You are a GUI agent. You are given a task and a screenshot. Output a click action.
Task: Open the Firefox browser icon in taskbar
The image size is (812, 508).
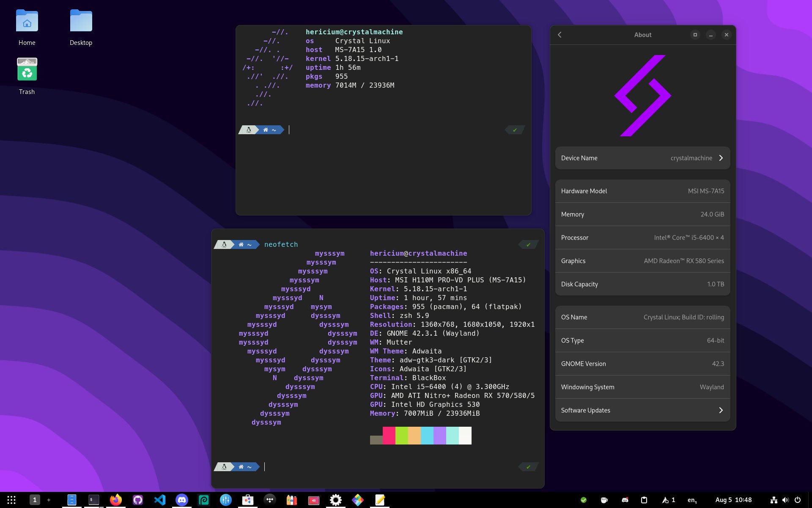click(x=115, y=500)
